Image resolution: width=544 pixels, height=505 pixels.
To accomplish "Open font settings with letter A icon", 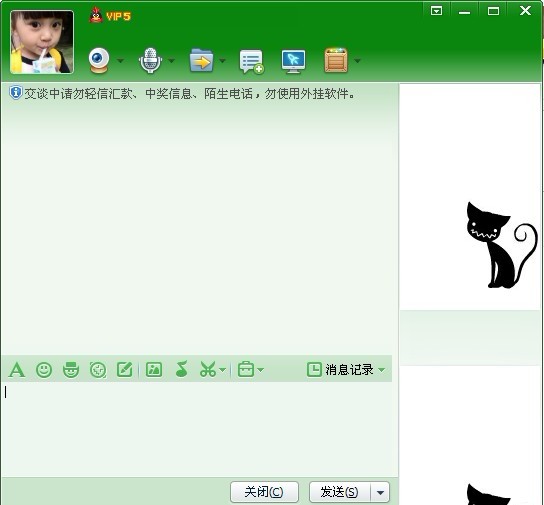I will click(x=17, y=370).
